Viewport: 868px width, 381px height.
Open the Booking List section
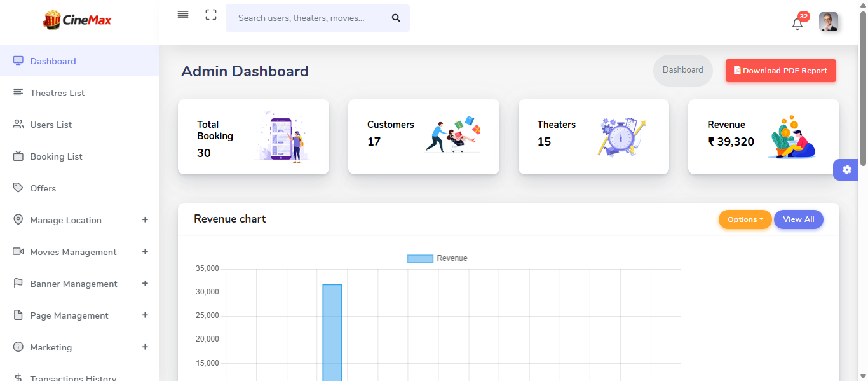18,156
